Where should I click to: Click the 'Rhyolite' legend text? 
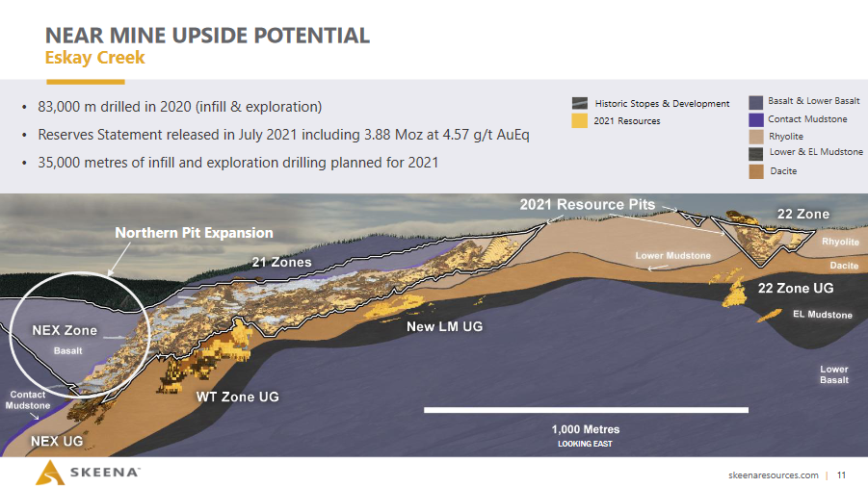point(786,137)
